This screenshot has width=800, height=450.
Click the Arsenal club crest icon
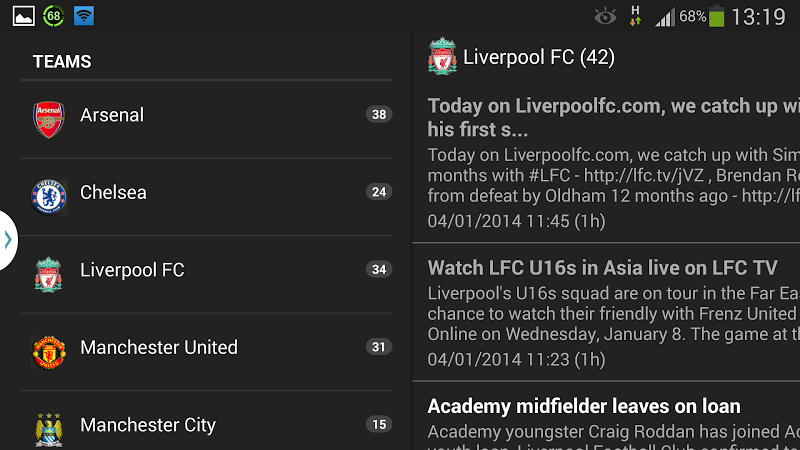[48, 119]
